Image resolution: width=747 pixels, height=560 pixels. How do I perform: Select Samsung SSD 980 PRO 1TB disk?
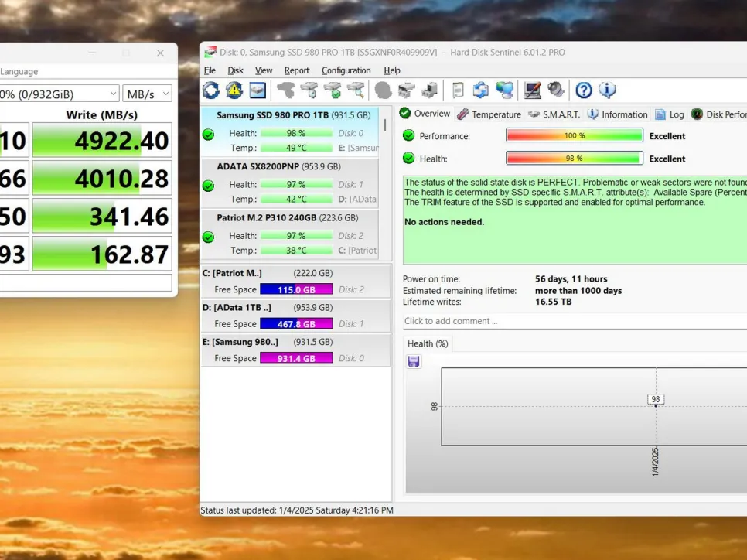(291, 132)
